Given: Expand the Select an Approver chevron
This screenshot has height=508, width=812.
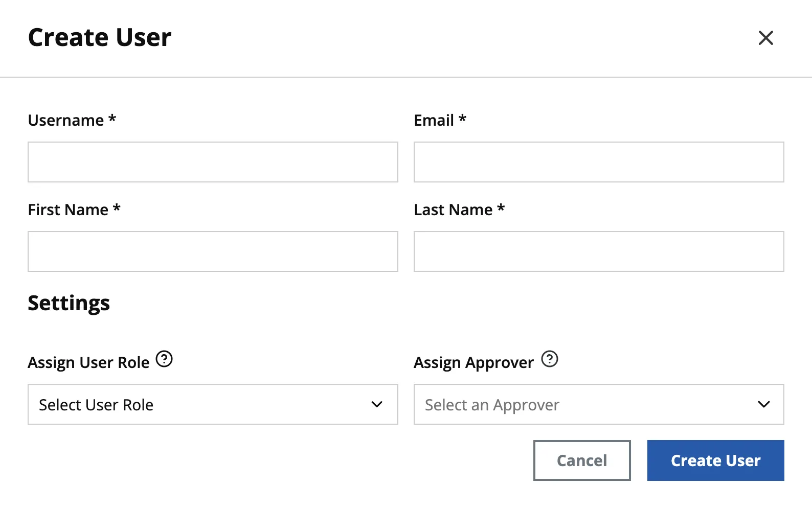Looking at the screenshot, I should (764, 404).
